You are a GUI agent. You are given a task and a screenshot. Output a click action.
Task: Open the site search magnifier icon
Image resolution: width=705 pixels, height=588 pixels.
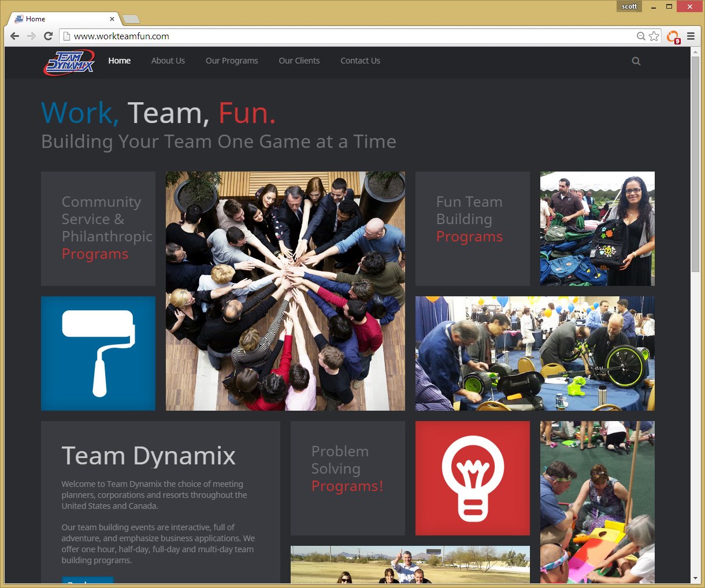636,61
